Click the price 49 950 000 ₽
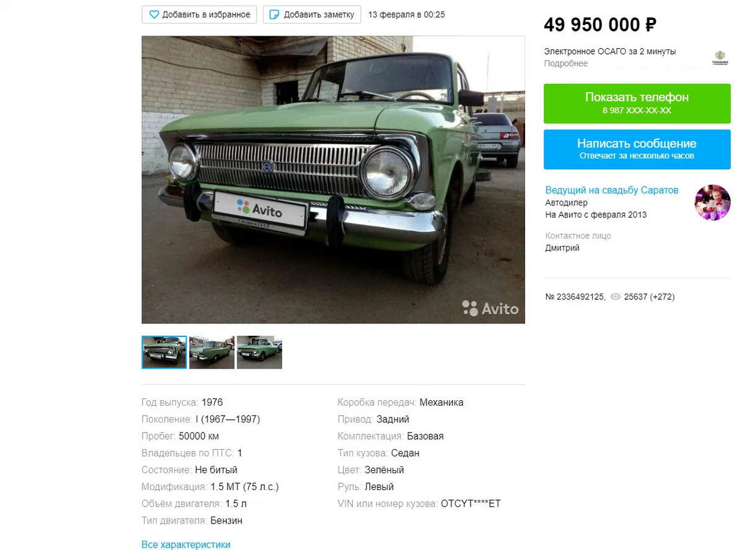744x560 pixels. pos(600,25)
